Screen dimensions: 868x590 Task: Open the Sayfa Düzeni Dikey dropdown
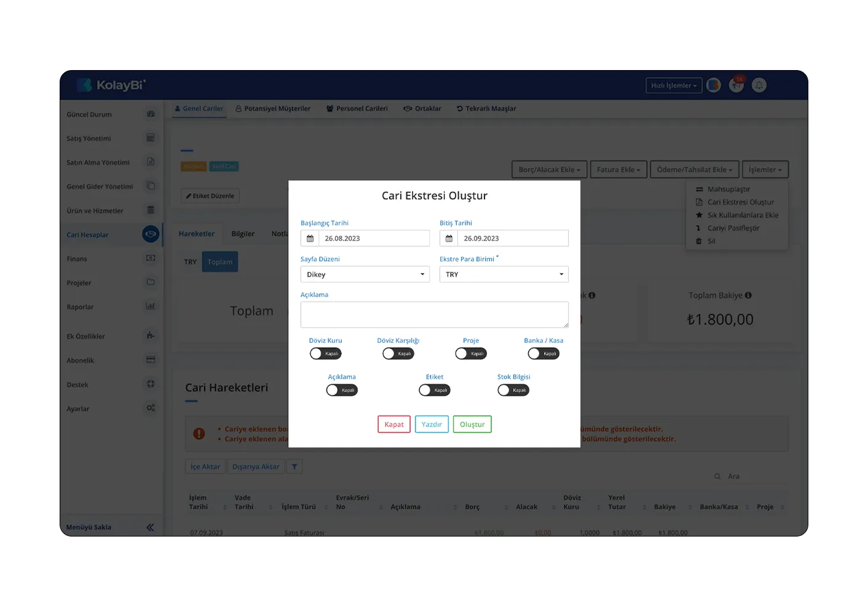tap(365, 275)
